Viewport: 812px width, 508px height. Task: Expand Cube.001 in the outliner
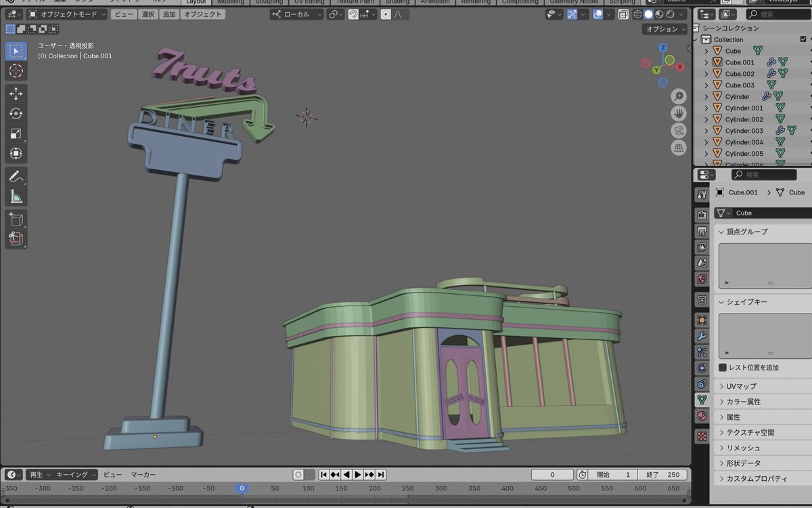pyautogui.click(x=706, y=62)
